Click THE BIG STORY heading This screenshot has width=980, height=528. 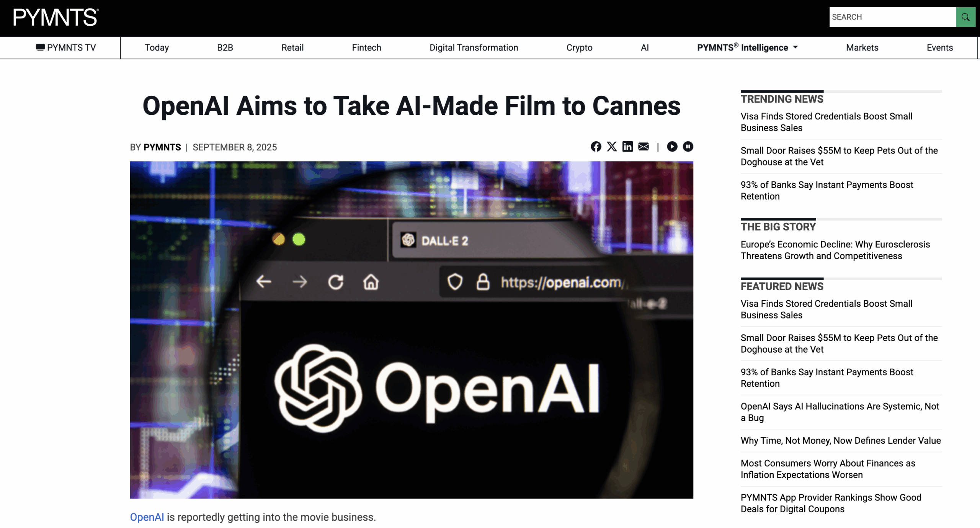pos(778,227)
